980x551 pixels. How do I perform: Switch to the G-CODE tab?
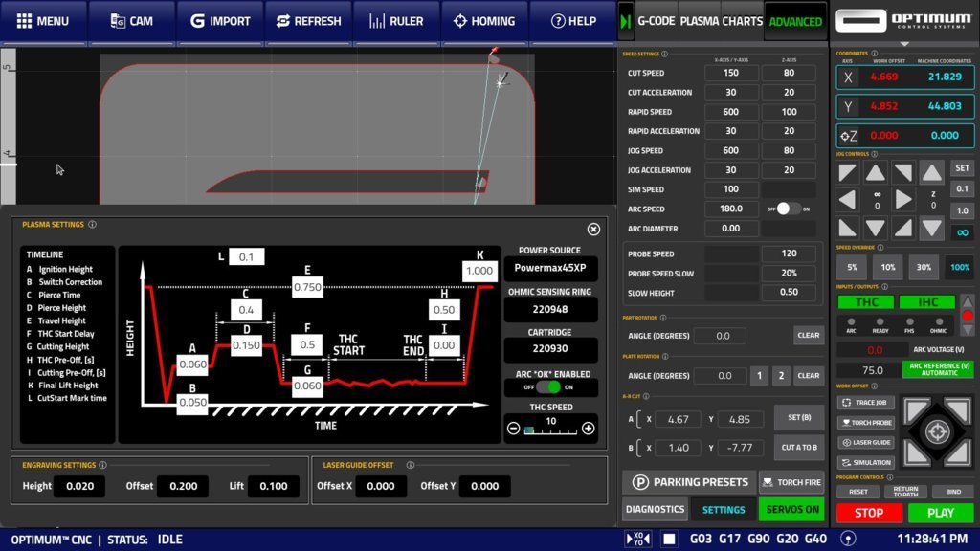click(656, 21)
